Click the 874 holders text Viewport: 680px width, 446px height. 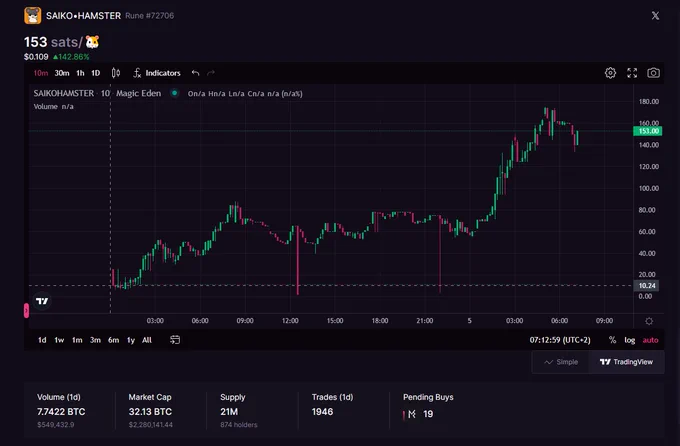[239, 425]
